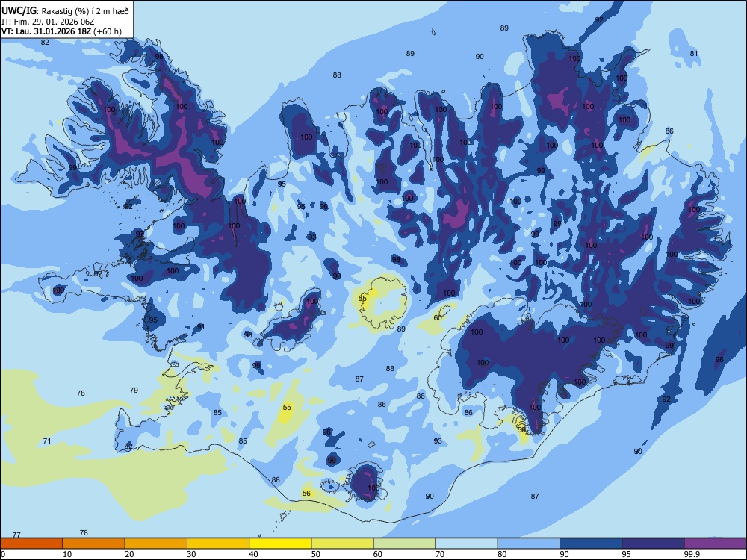Viewport: 747px width, 560px height.
Task: Click the UWC/IG title text
Action: point(19,10)
